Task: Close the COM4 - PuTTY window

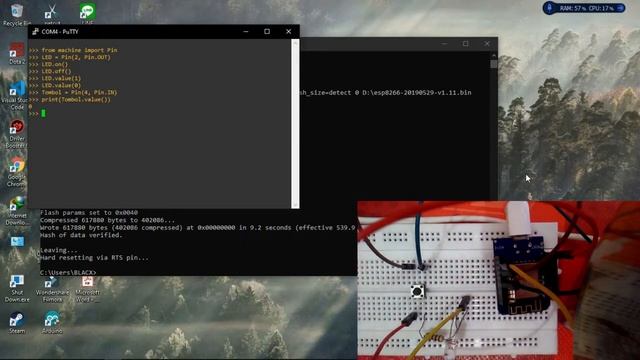Action: tap(289, 31)
